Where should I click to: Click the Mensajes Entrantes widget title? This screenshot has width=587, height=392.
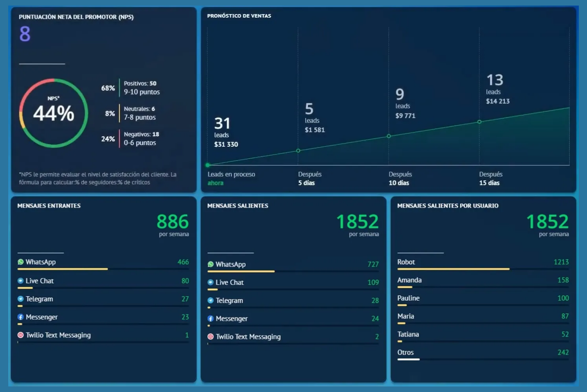tap(49, 206)
